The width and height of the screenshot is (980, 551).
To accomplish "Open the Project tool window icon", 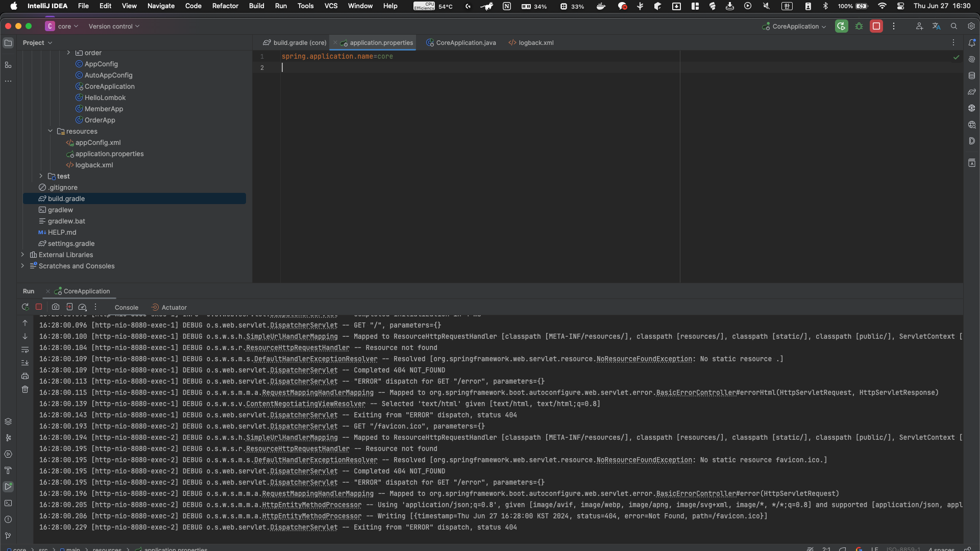I will (x=8, y=43).
